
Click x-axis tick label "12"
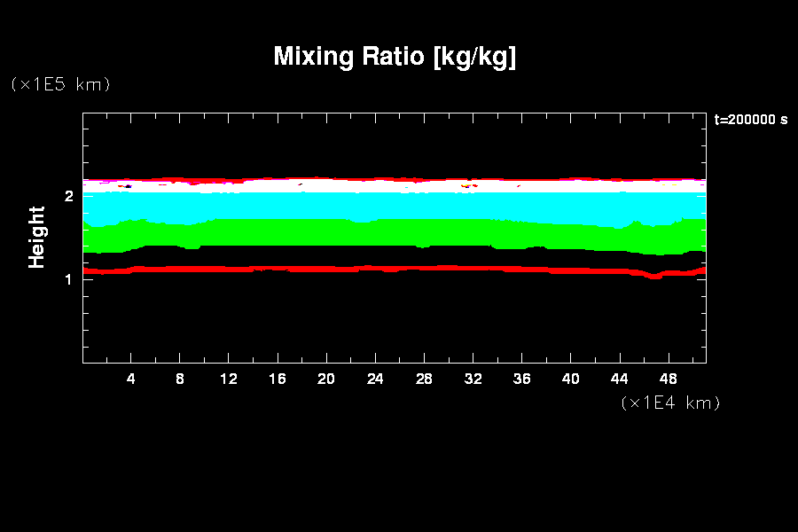[x=229, y=379]
